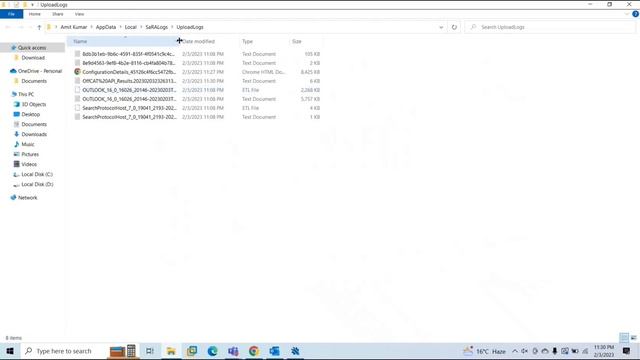Open the notification center icon
Screen dimensions: 640x360
click(626, 351)
